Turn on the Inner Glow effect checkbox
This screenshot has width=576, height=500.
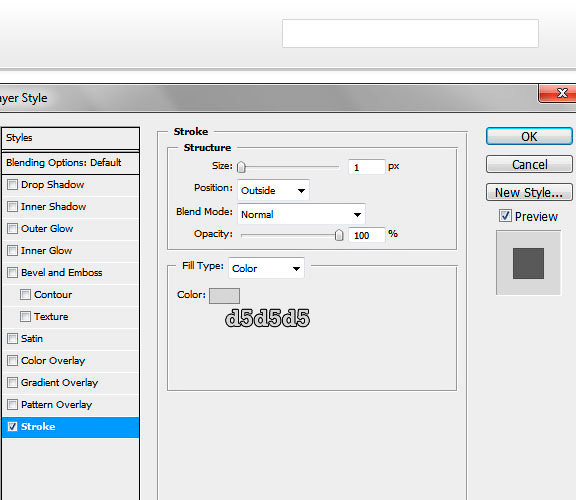coord(12,251)
